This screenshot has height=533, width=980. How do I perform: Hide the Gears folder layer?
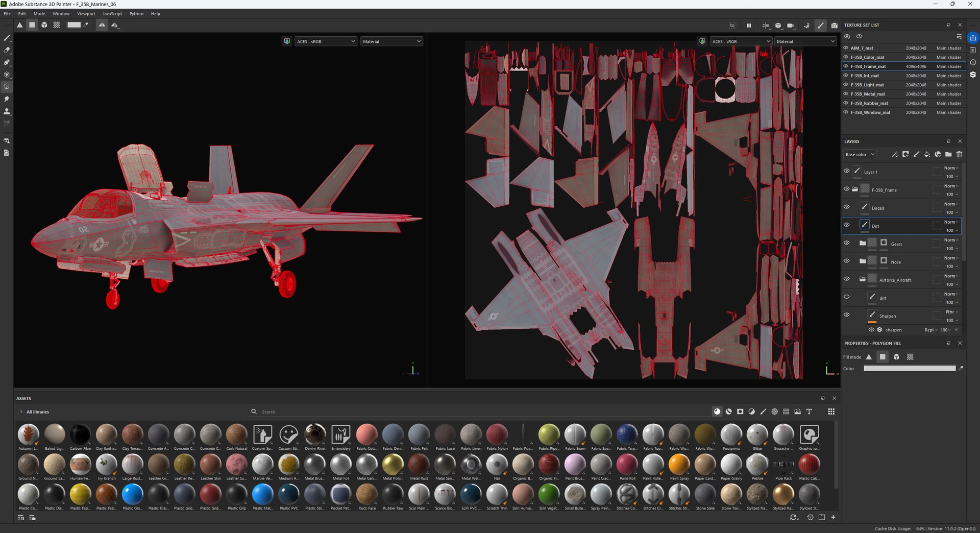847,243
